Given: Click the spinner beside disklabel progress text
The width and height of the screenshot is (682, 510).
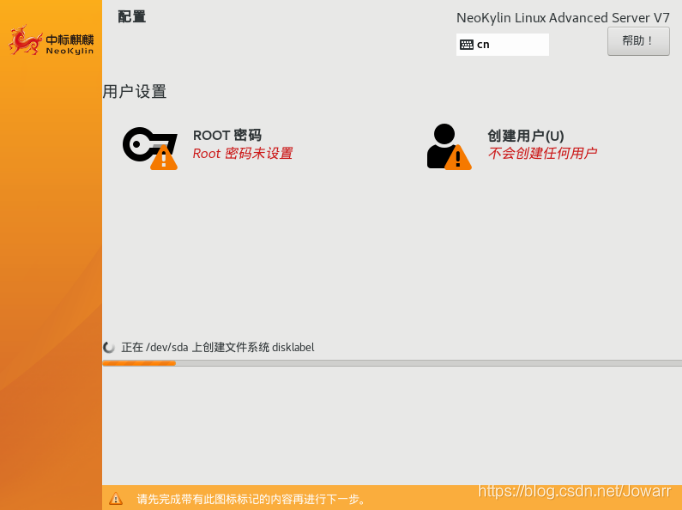Looking at the screenshot, I should coord(109,347).
